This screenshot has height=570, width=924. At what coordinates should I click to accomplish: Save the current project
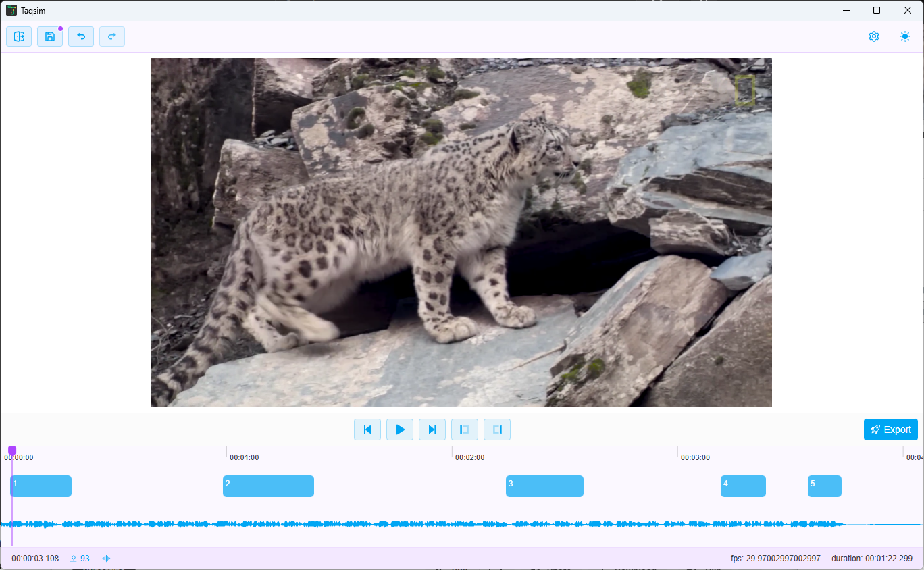tap(50, 36)
